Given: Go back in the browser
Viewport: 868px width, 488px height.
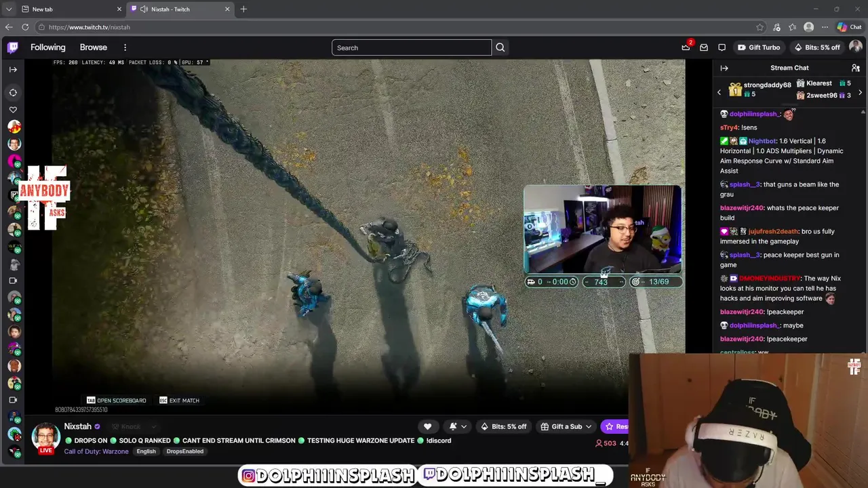Looking at the screenshot, I should click(x=8, y=27).
